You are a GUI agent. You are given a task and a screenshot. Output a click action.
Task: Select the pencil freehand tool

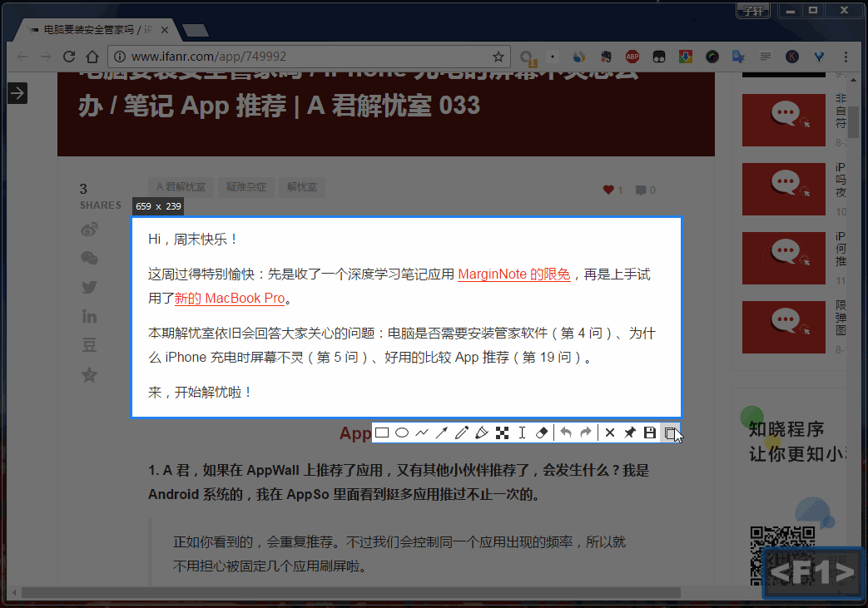(x=462, y=433)
